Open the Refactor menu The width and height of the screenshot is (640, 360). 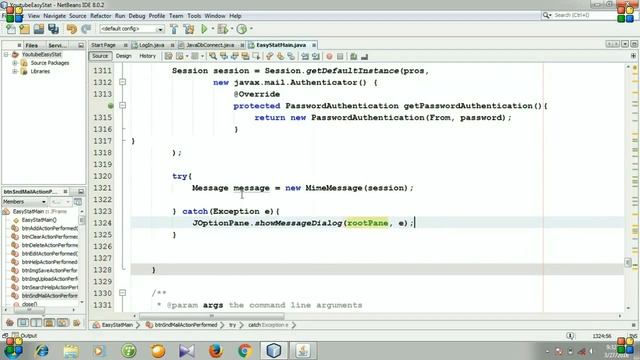click(x=100, y=16)
